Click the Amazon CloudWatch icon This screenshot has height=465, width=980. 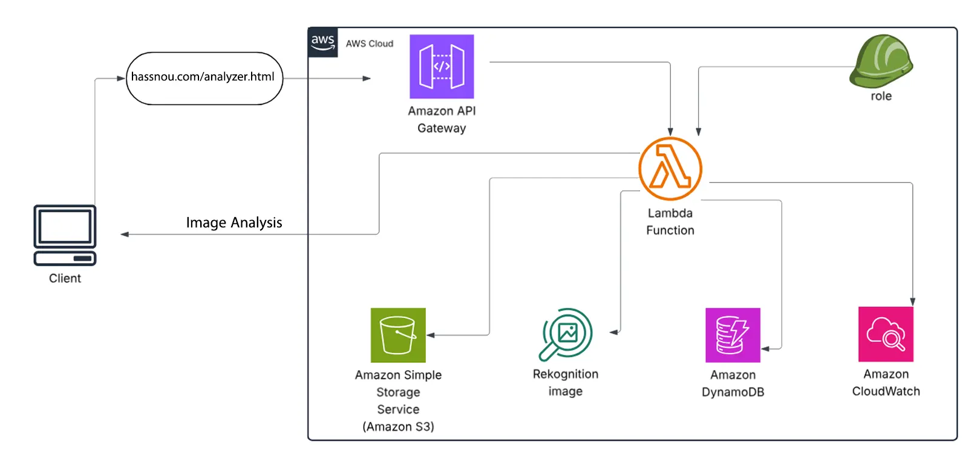point(886,334)
